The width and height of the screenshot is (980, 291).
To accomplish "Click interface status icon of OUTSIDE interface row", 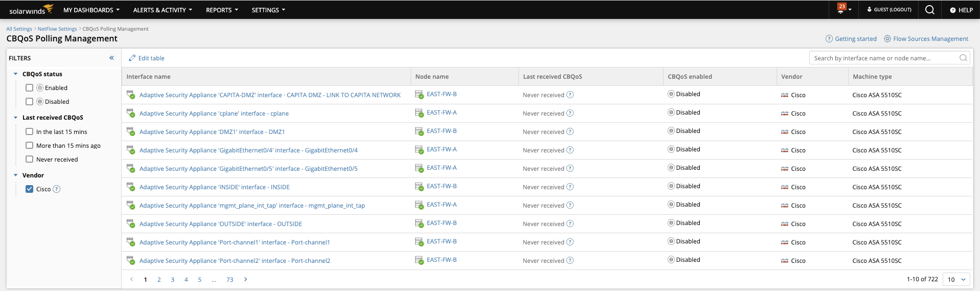I will point(131,223).
